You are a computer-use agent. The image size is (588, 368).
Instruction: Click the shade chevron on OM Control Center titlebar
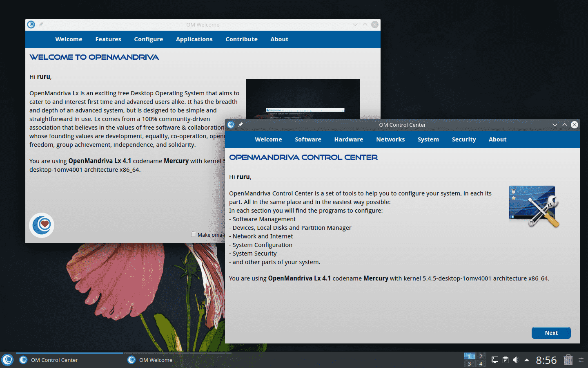click(555, 125)
